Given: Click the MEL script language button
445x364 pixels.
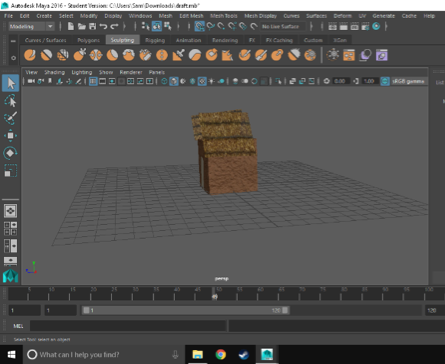Looking at the screenshot, I should click(18, 326).
